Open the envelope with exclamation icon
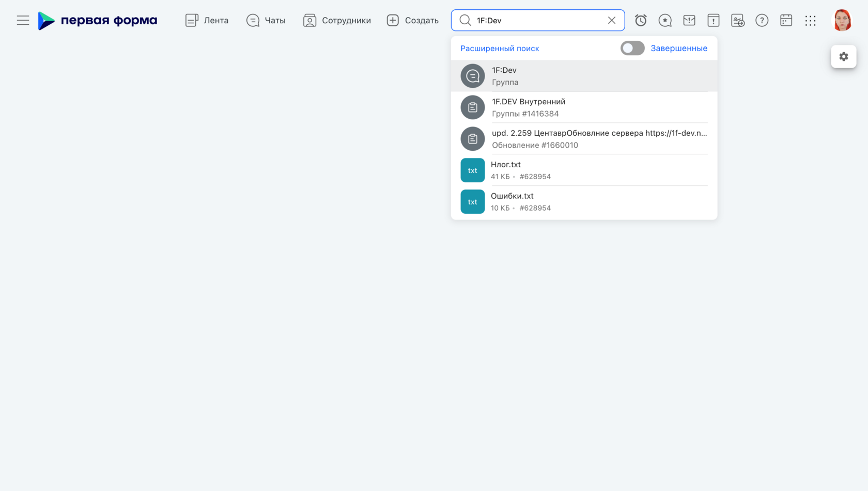The height and width of the screenshot is (491, 868). tap(689, 20)
